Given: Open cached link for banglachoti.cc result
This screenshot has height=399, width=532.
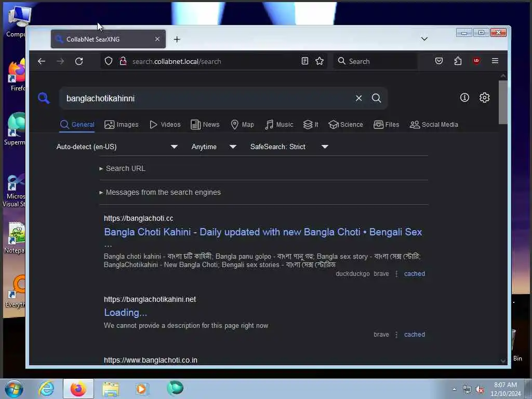Looking at the screenshot, I should [x=414, y=273].
